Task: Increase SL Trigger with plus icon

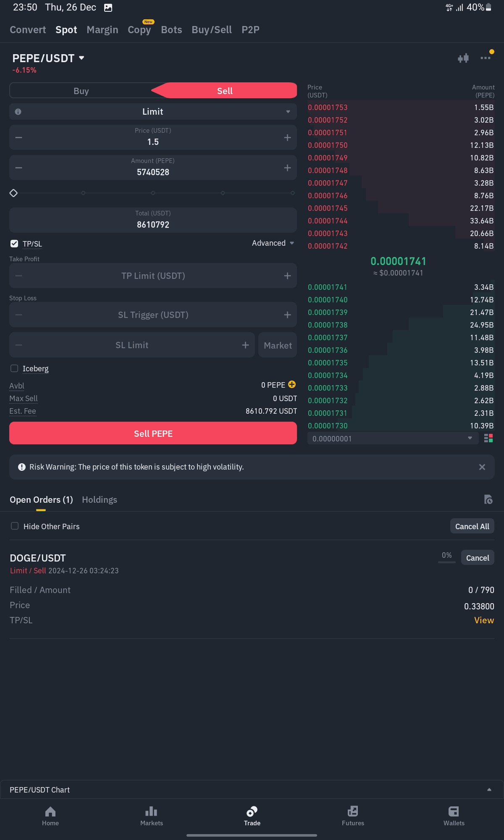Action: point(287,315)
